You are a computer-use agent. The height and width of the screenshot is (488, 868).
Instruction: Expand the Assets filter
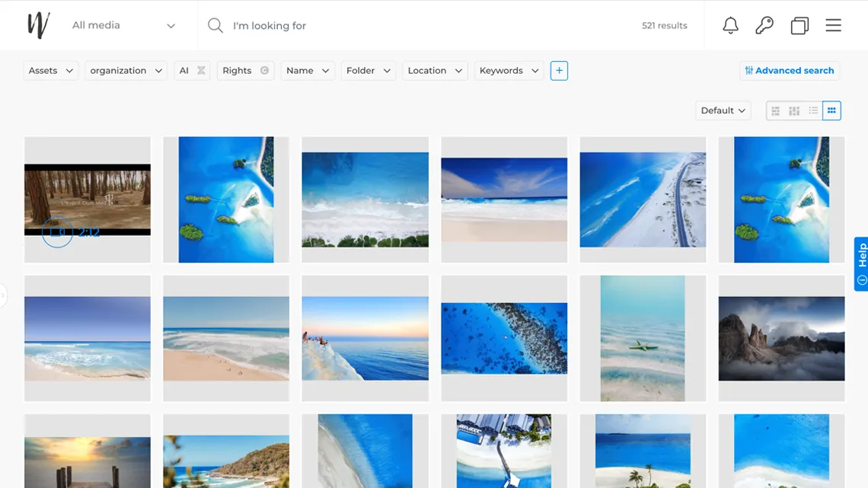point(50,71)
